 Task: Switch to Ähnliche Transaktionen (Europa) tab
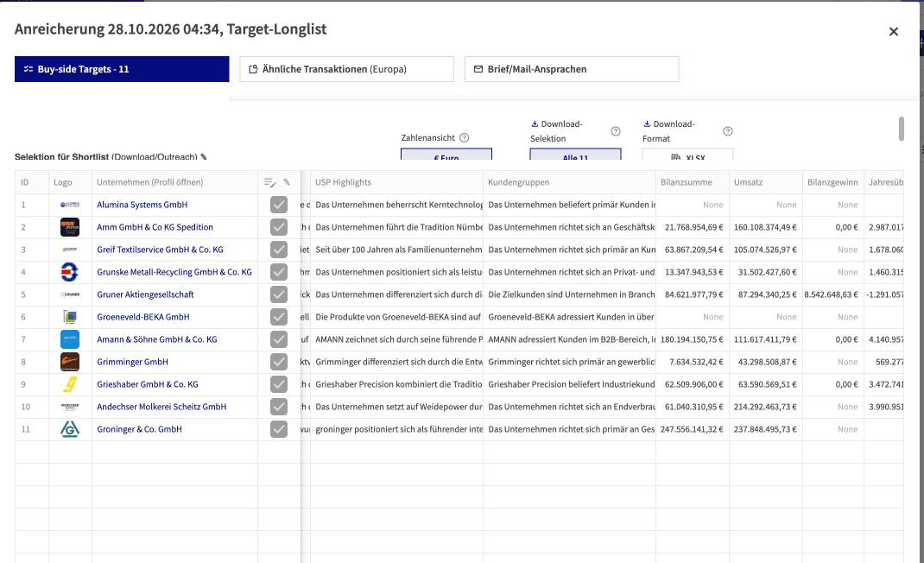pyautogui.click(x=346, y=69)
